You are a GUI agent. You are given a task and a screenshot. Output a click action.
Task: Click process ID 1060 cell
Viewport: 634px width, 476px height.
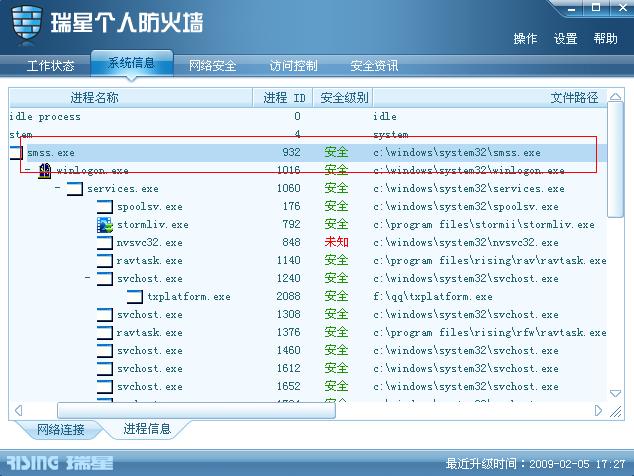pyautogui.click(x=288, y=188)
